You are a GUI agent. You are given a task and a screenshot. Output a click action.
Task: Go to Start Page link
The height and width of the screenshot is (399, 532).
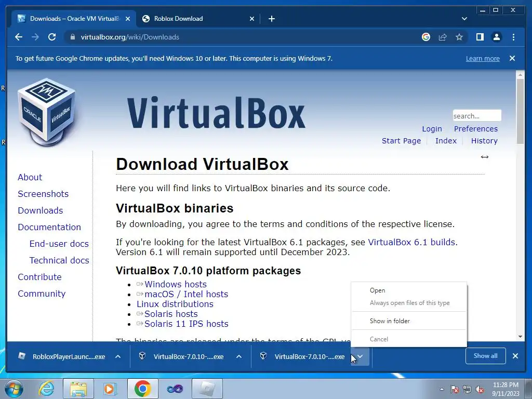pos(401,141)
